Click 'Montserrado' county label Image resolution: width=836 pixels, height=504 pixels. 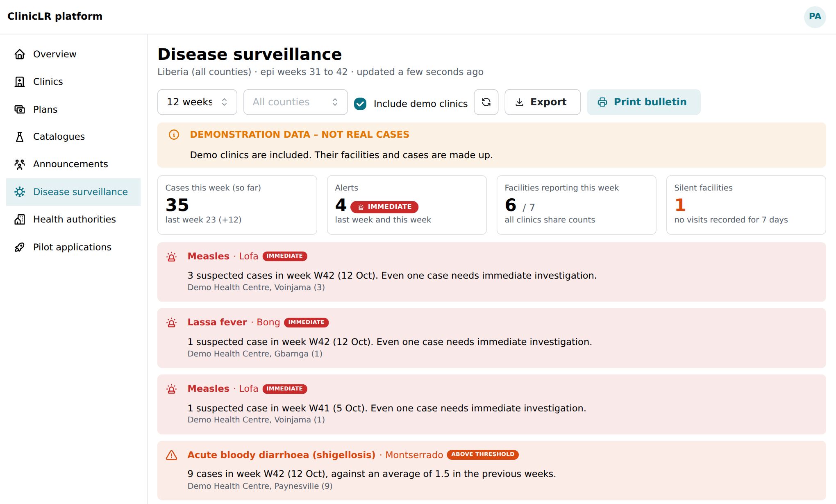(x=414, y=455)
